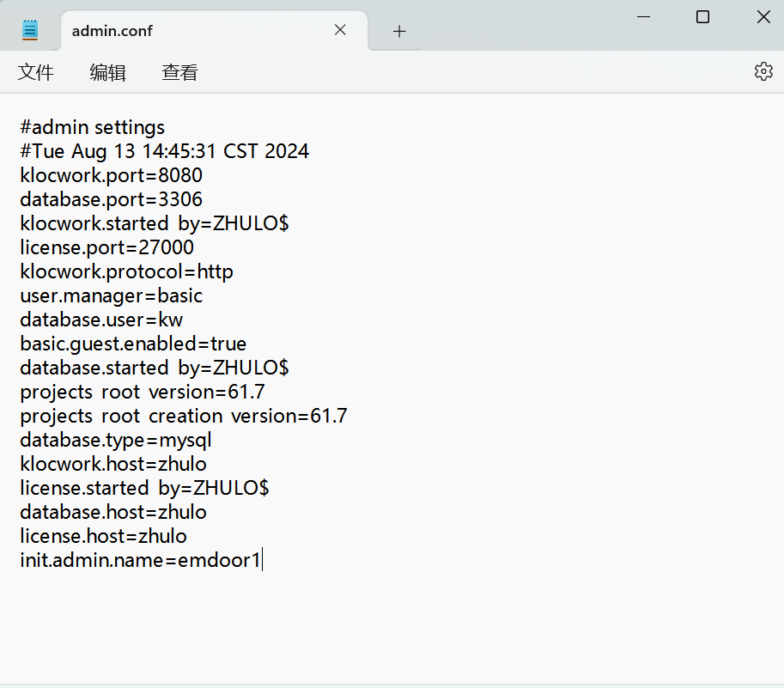This screenshot has height=688, width=784.
Task: Open the 文件 menu
Action: [36, 73]
